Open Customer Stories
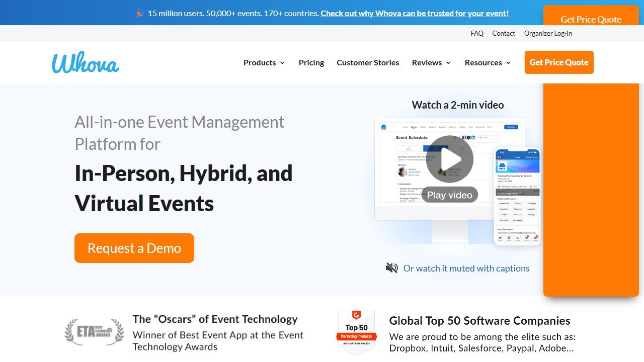Image resolution: width=644 pixels, height=362 pixels. 368,62
